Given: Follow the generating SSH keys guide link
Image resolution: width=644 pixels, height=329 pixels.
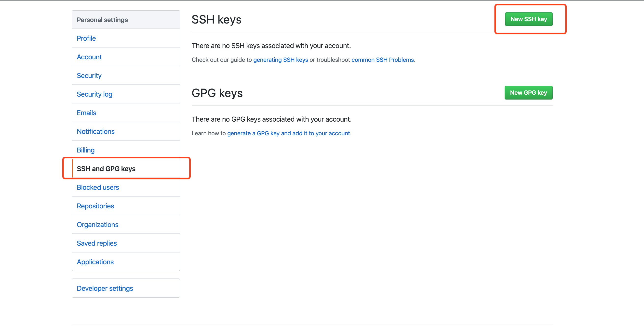Looking at the screenshot, I should 281,60.
